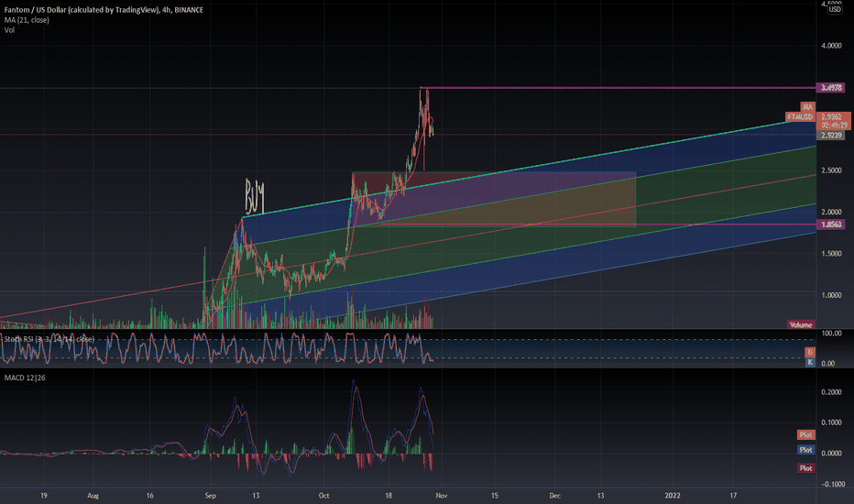Click the Aug date label on time axis
Screen dimensions: 854x504
[93, 496]
